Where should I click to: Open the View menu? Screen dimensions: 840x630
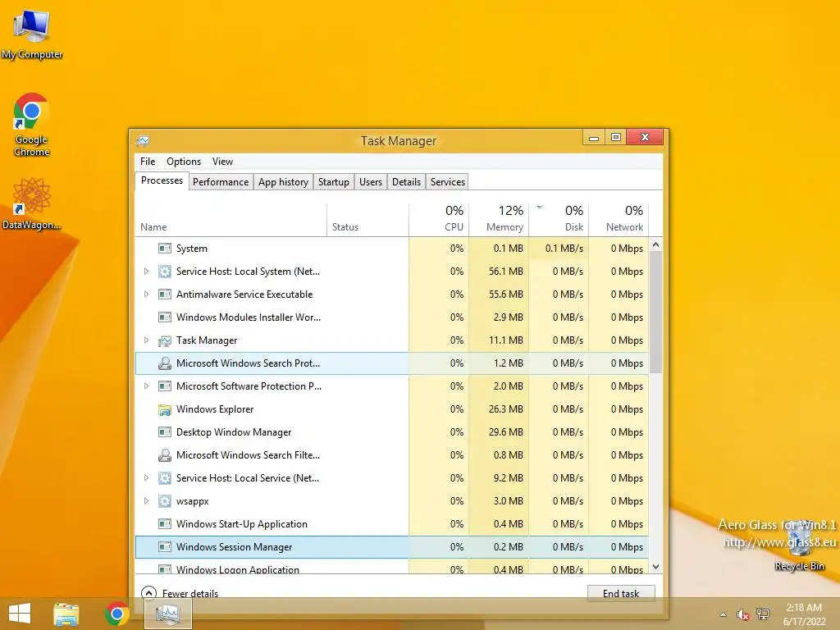[x=222, y=162]
